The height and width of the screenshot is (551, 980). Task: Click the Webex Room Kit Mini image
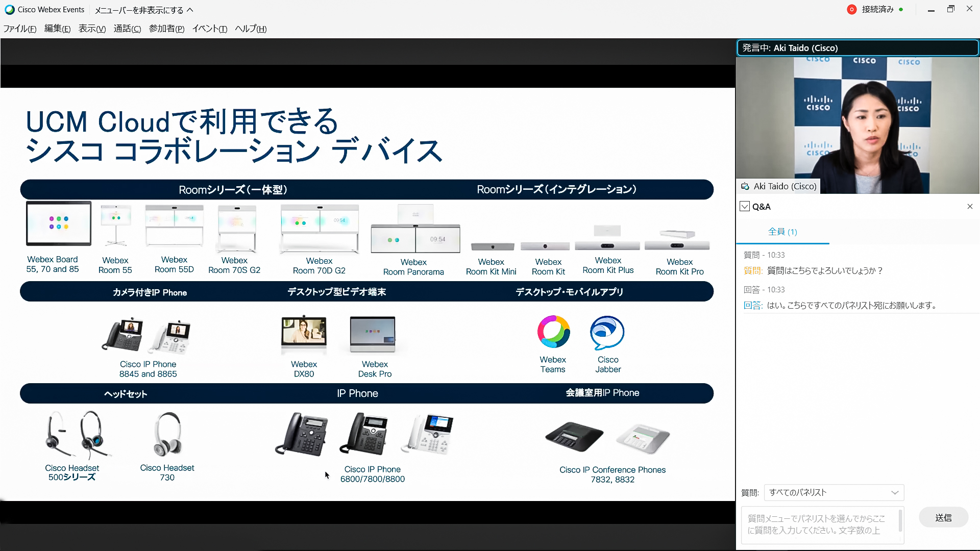(x=493, y=247)
